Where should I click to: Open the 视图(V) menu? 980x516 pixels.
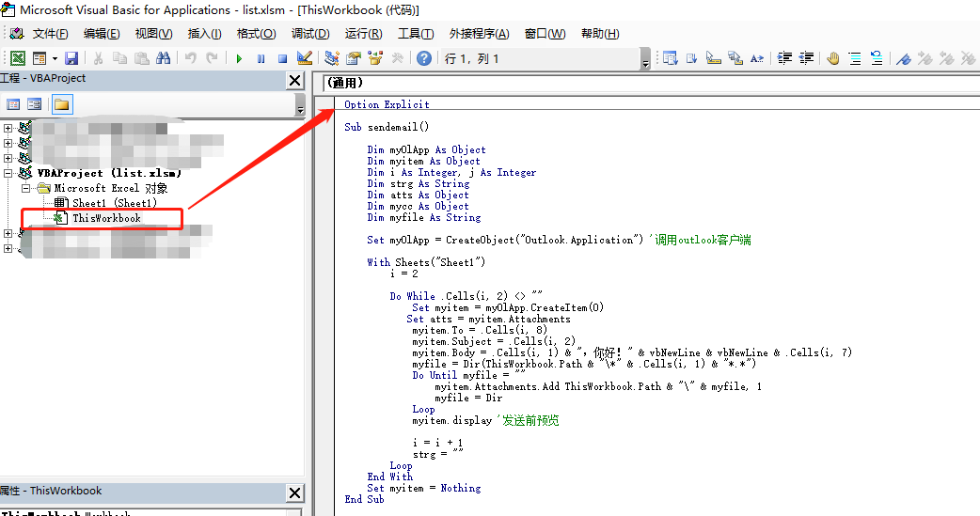tap(153, 34)
